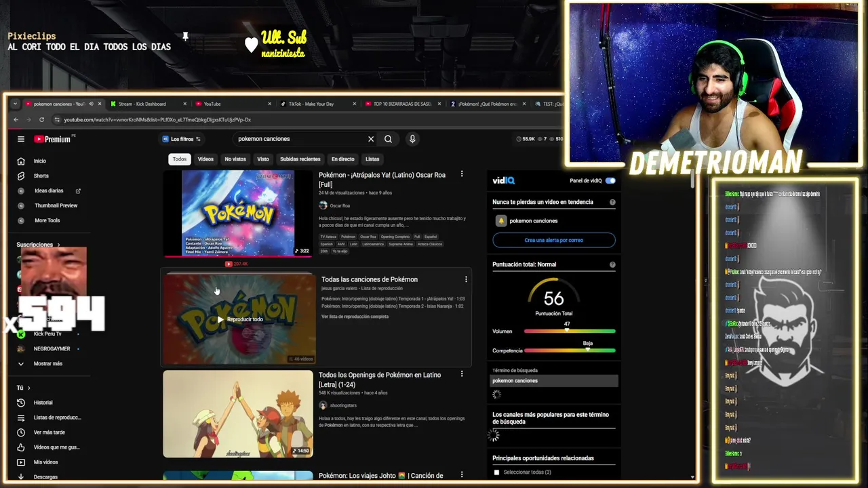Click Crea una alerta por correo button

(x=553, y=240)
